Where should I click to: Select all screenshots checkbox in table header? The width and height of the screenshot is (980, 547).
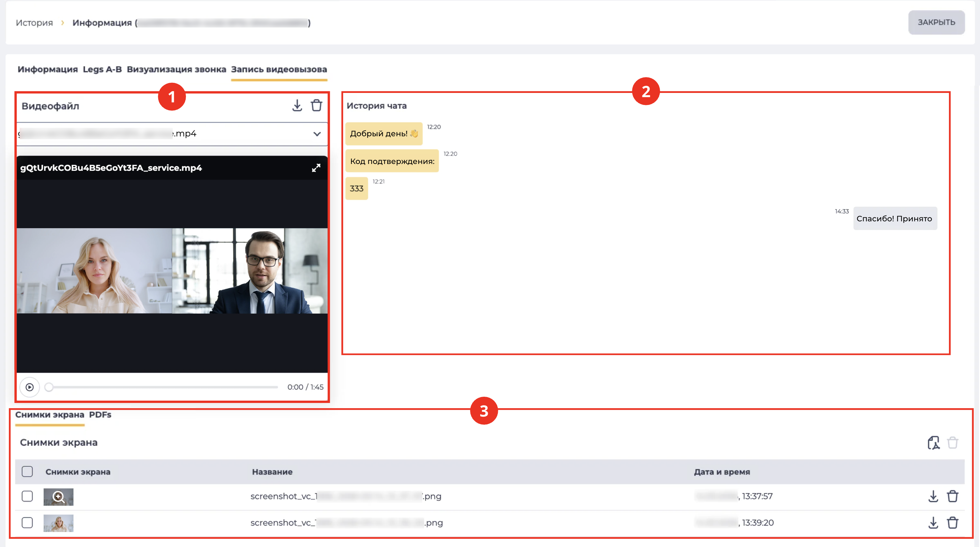[27, 472]
